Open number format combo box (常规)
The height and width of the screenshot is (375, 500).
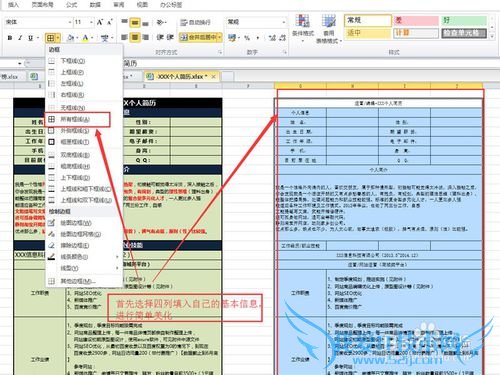point(256,22)
